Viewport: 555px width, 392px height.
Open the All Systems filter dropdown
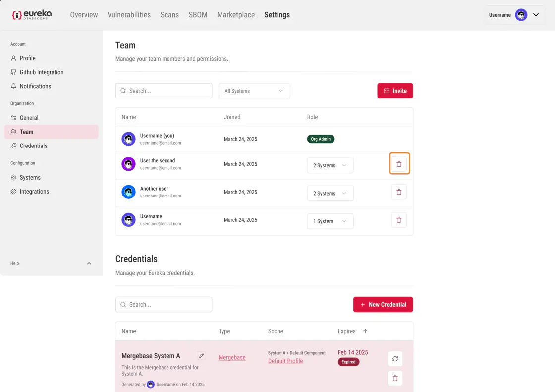tap(254, 91)
